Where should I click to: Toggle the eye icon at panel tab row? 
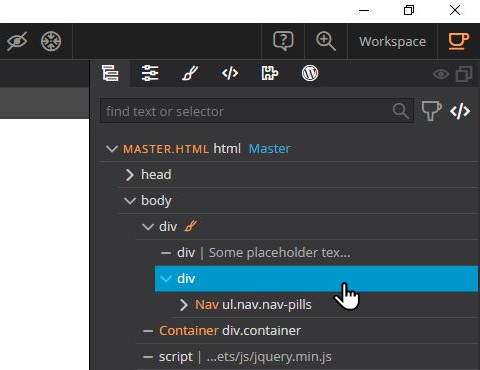[441, 74]
